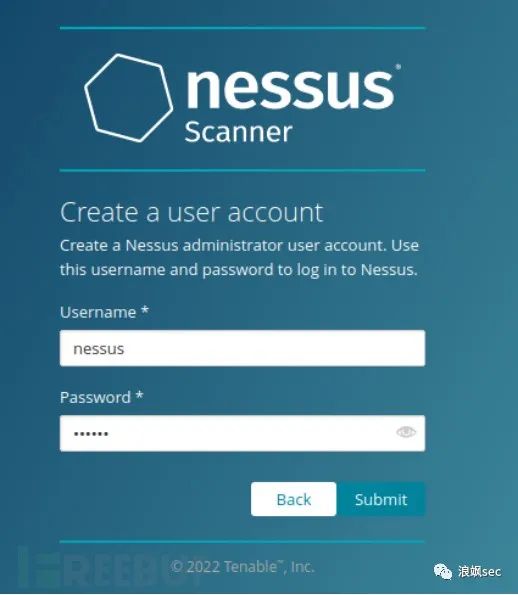Click the © 2022 Tenable, Inc. footer text

[242, 567]
